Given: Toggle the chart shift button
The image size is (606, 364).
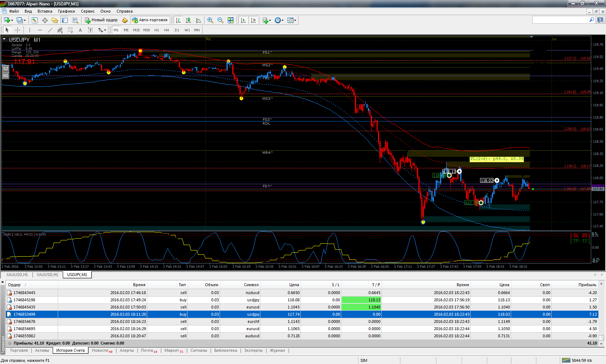Looking at the screenshot, I should click(x=253, y=20).
